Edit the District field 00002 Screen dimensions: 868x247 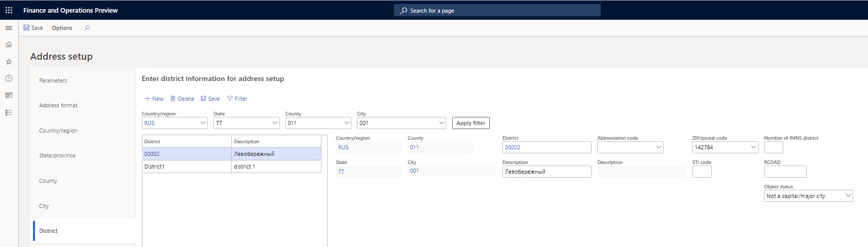click(x=547, y=147)
